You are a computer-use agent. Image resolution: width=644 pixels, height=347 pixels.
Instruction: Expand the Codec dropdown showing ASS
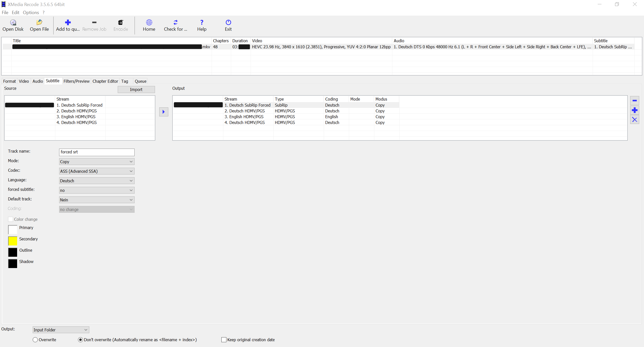(97, 171)
